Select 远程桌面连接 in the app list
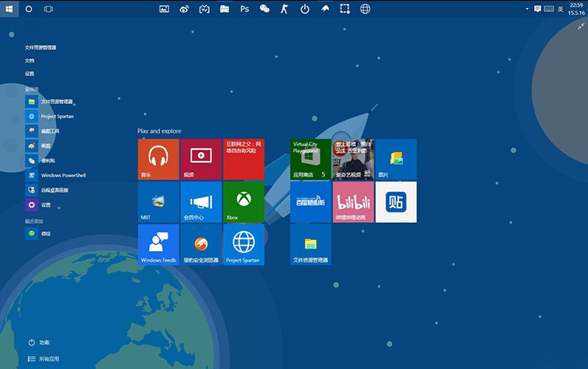 [x=54, y=190]
